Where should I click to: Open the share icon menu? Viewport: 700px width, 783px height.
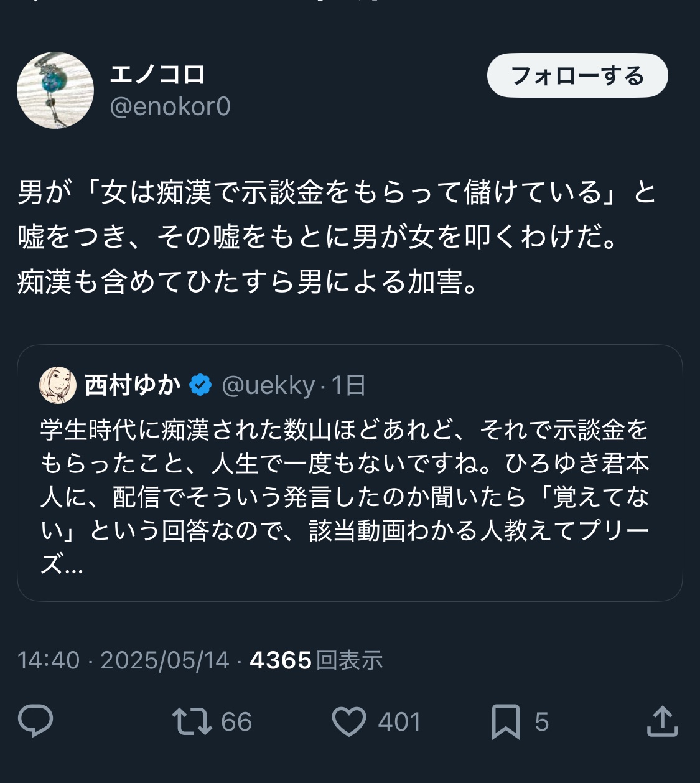662,721
